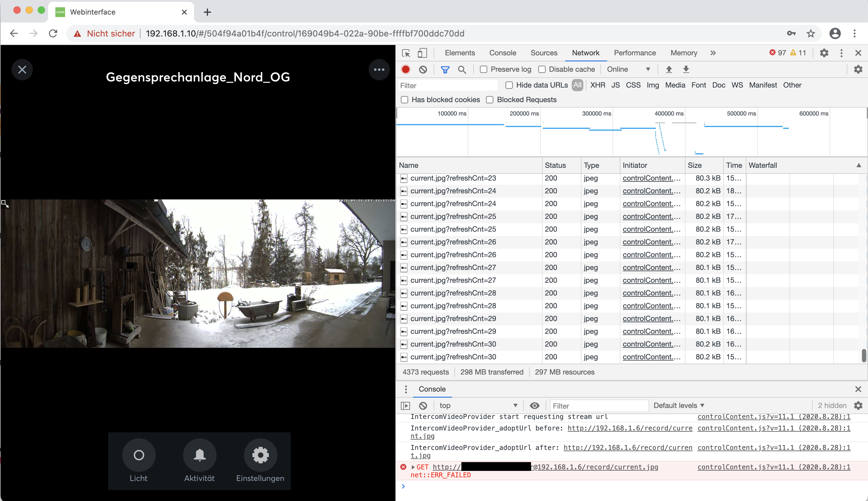Tick Hide data URLs checkbox
The image size is (868, 501).
point(509,85)
